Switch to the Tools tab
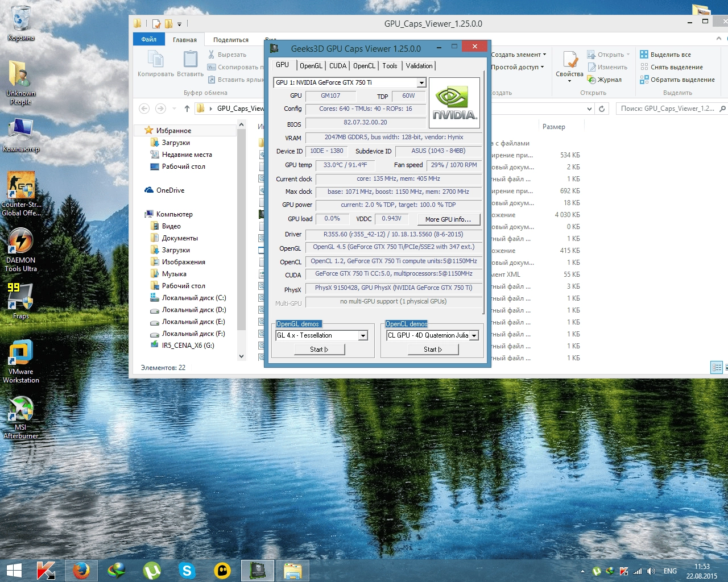728x582 pixels. coord(390,66)
